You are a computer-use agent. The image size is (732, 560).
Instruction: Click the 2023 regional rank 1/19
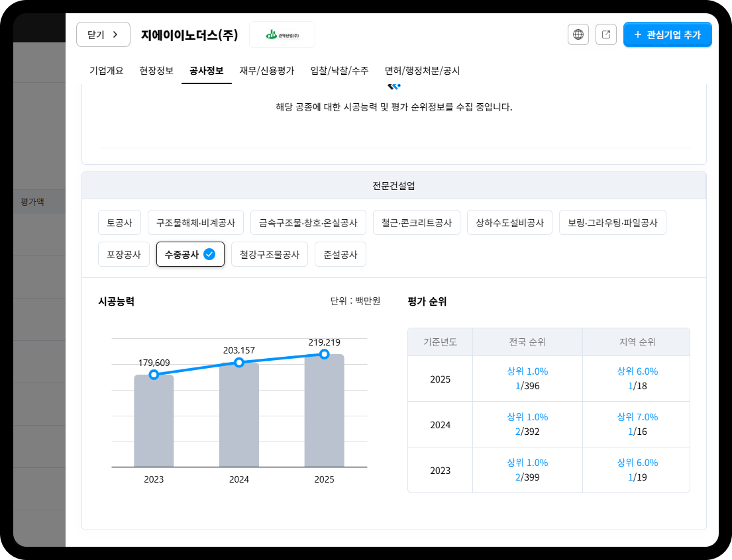pyautogui.click(x=637, y=477)
